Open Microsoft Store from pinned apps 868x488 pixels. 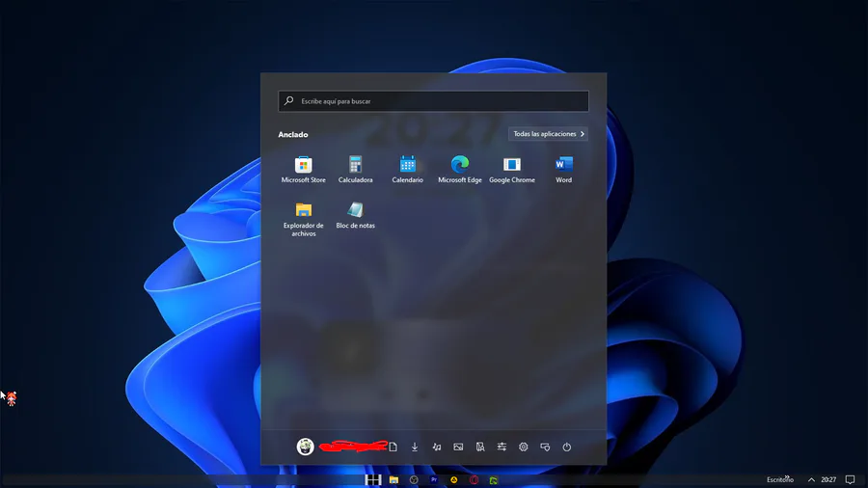[304, 170]
